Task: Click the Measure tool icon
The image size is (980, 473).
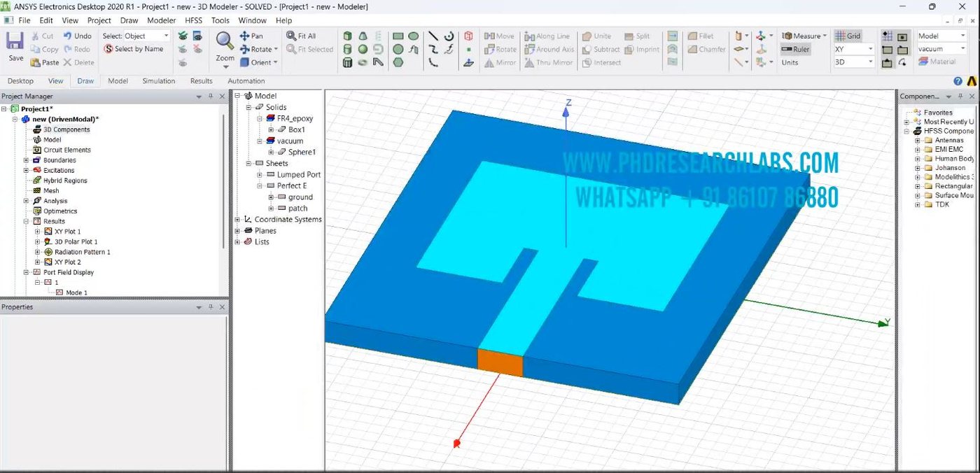Action: pos(787,36)
